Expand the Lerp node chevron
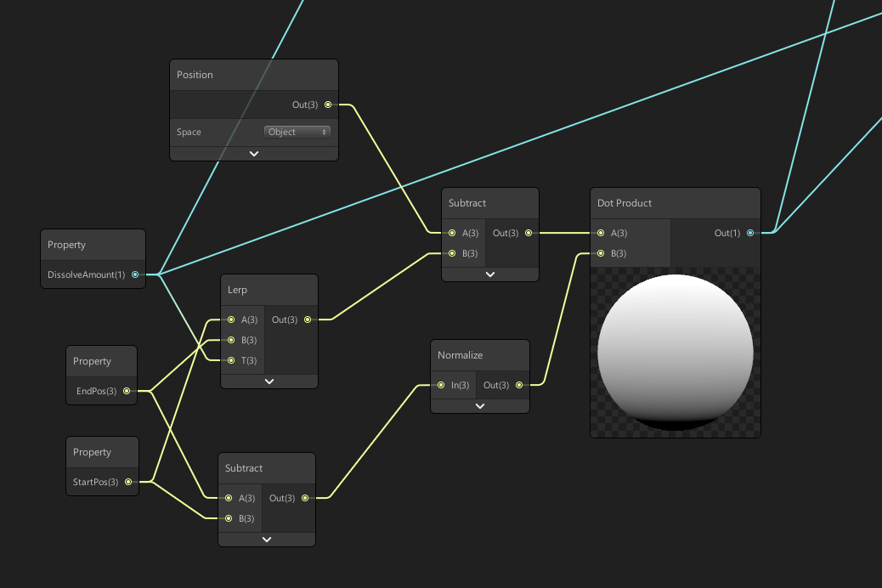This screenshot has width=882, height=588. (x=269, y=382)
